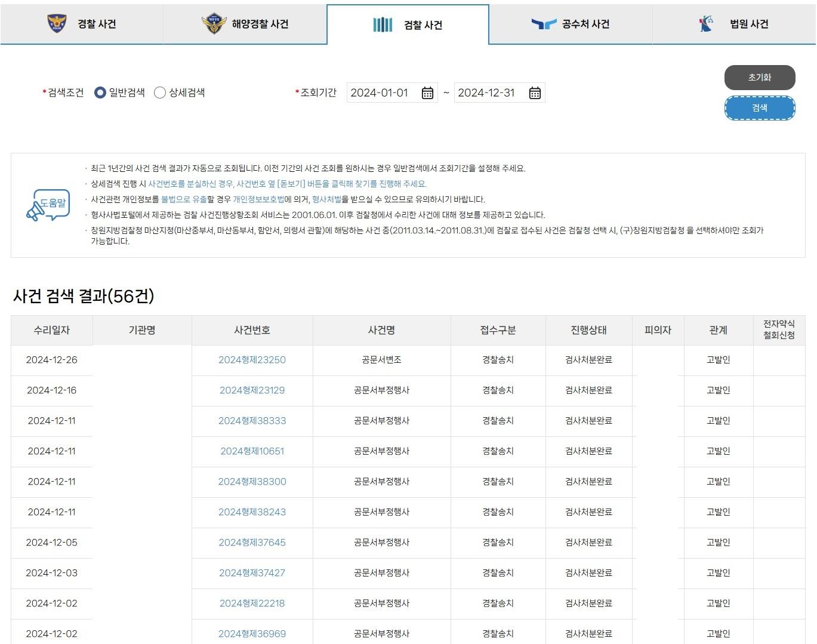Click the 사건 검색 결과(56건) heading
The height and width of the screenshot is (644, 817).
pyautogui.click(x=84, y=296)
